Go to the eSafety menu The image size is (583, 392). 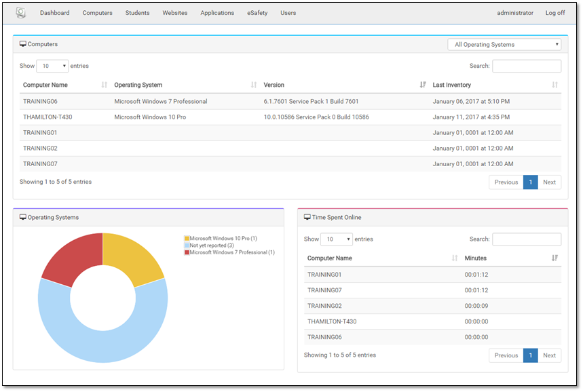[257, 13]
